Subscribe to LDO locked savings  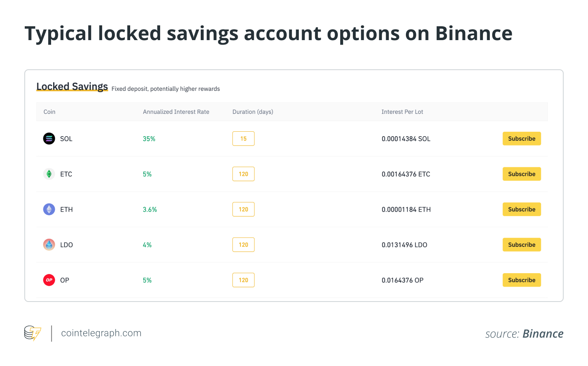pyautogui.click(x=521, y=245)
